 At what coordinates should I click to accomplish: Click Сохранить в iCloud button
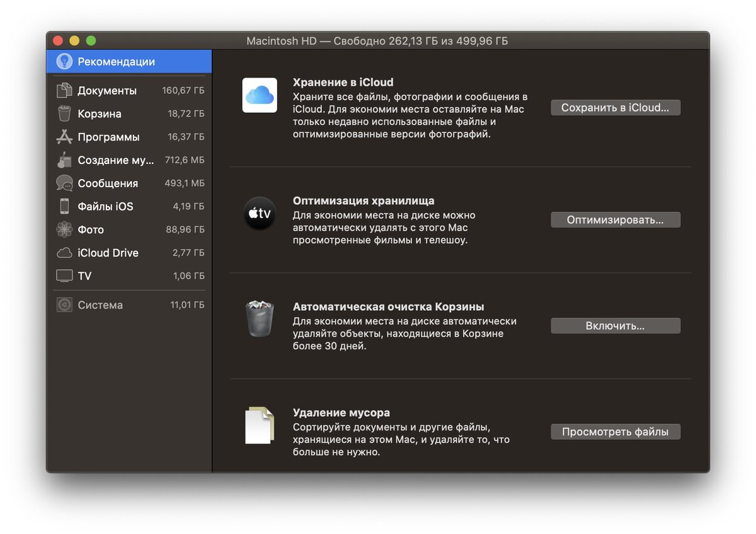tap(615, 107)
